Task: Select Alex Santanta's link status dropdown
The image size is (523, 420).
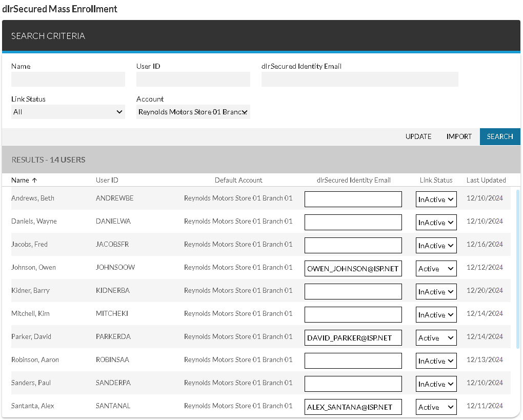Action: point(436,407)
